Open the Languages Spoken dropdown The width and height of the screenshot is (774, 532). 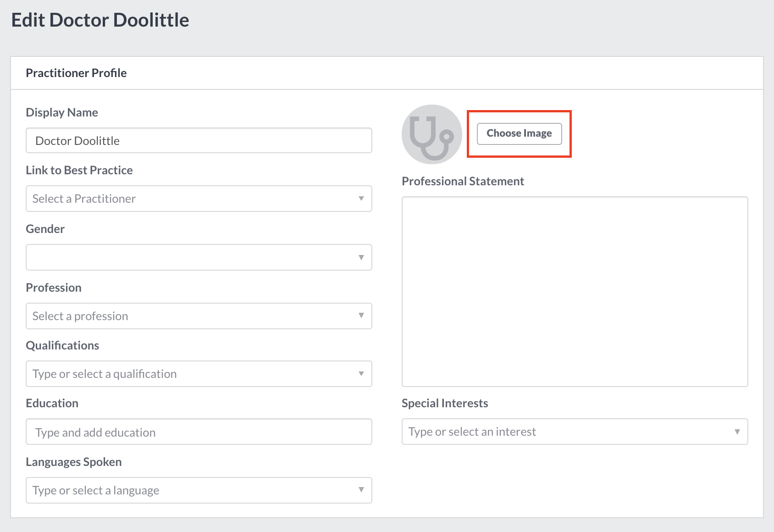(199, 490)
